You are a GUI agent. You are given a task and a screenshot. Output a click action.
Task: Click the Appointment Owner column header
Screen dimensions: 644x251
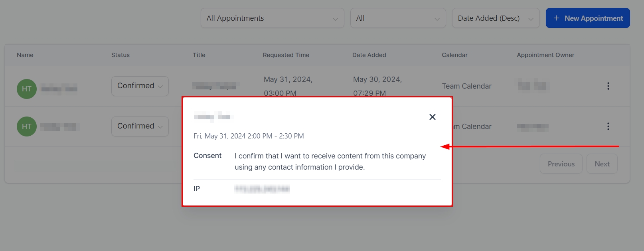click(x=545, y=55)
